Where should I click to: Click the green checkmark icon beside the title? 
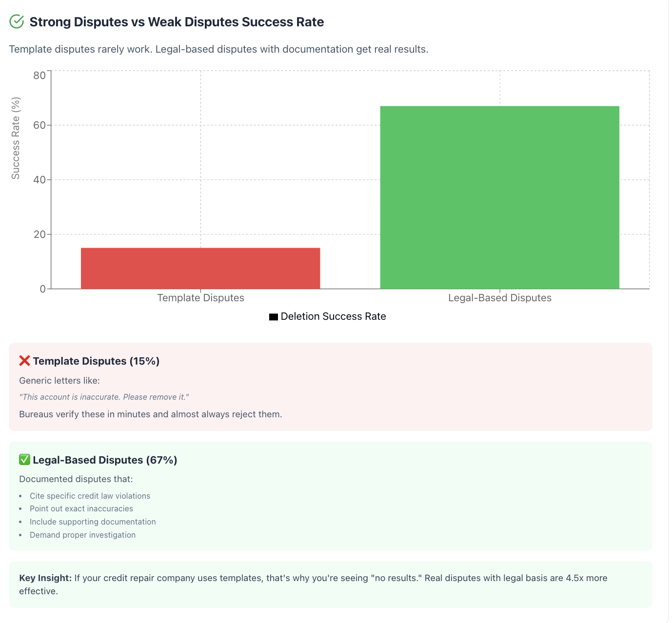tap(17, 22)
